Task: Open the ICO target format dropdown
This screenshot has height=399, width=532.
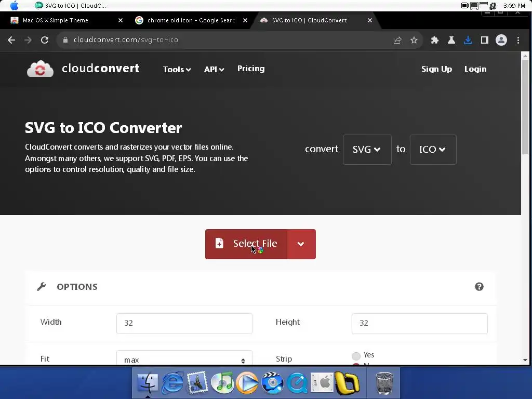Action: pos(433,150)
